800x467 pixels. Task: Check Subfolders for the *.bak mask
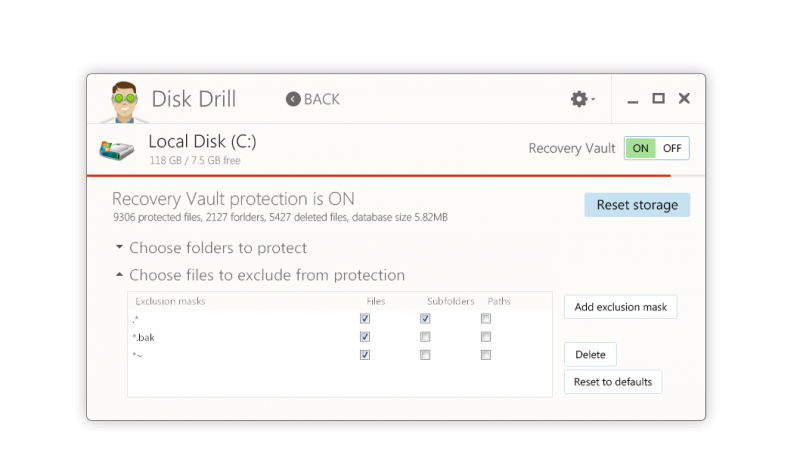(425, 337)
